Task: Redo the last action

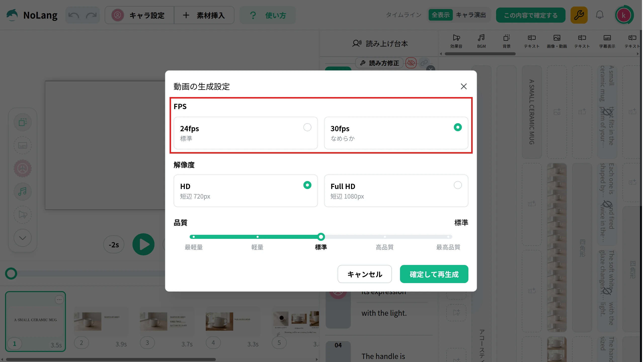Action: click(91, 15)
